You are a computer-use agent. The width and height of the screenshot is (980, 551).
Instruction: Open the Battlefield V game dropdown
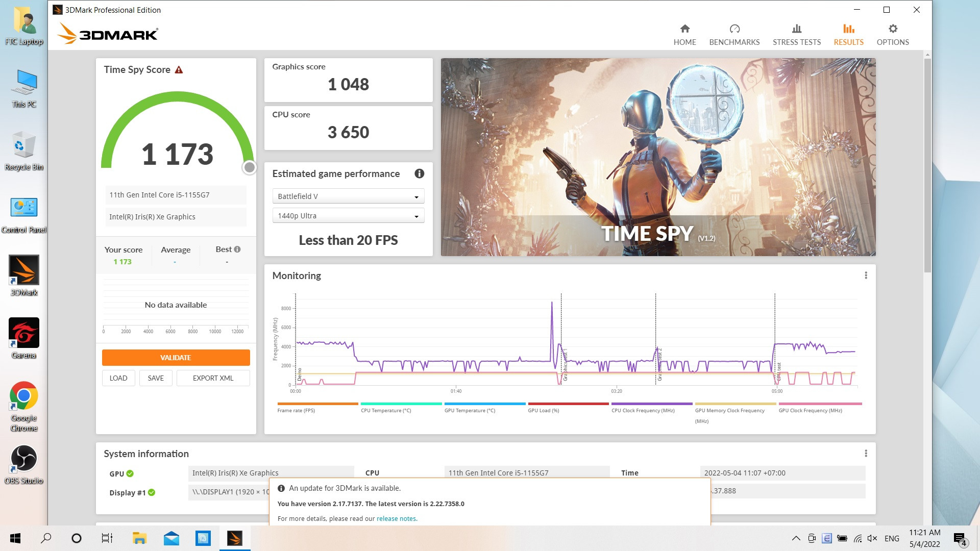click(x=348, y=196)
